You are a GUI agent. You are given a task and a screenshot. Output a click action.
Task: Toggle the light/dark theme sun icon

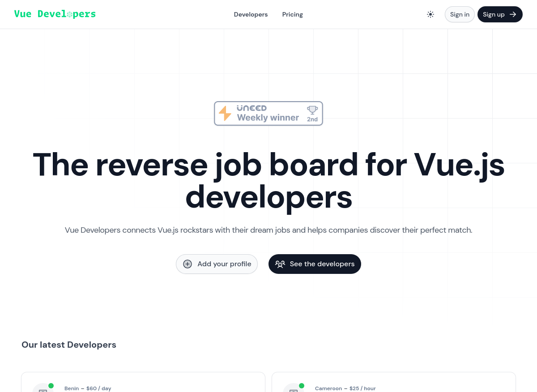(430, 14)
